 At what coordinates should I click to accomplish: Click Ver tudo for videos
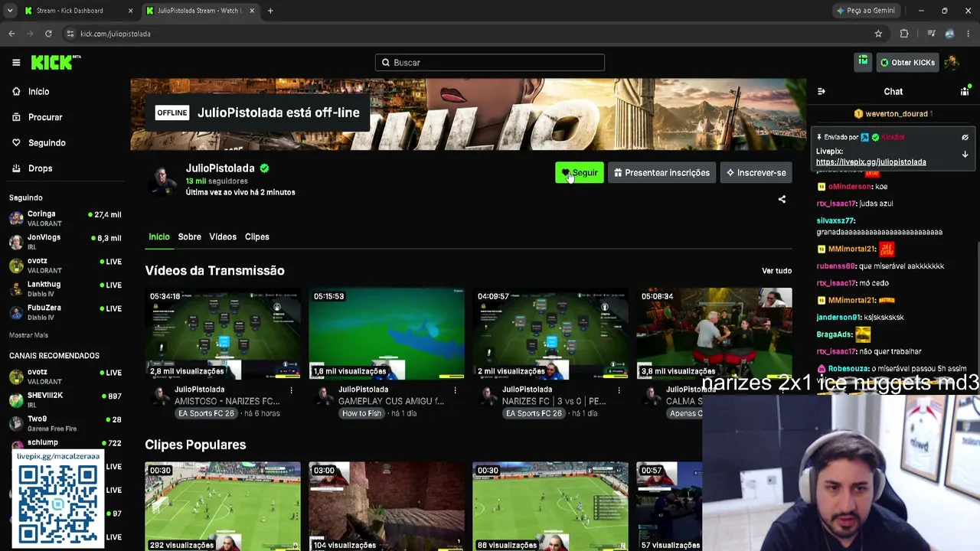(776, 271)
